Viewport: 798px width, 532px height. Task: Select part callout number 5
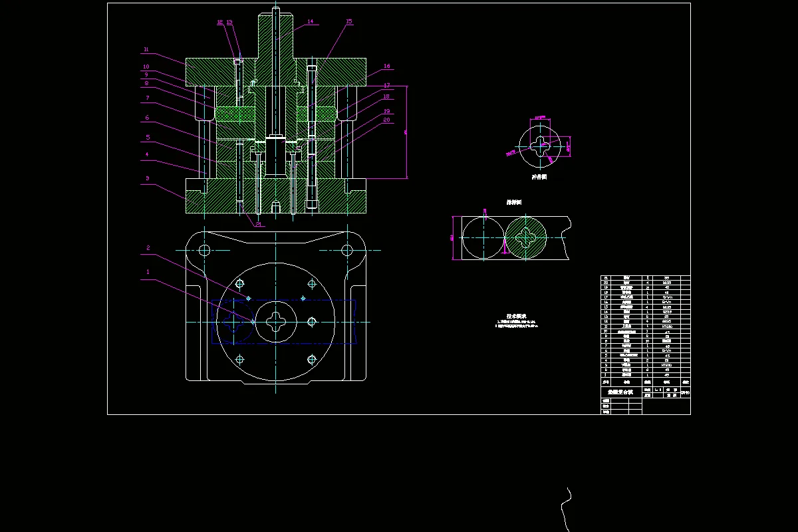point(148,137)
